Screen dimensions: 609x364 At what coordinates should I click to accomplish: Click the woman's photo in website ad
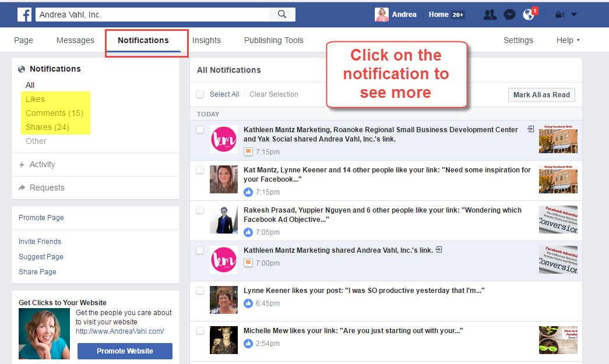point(44,334)
